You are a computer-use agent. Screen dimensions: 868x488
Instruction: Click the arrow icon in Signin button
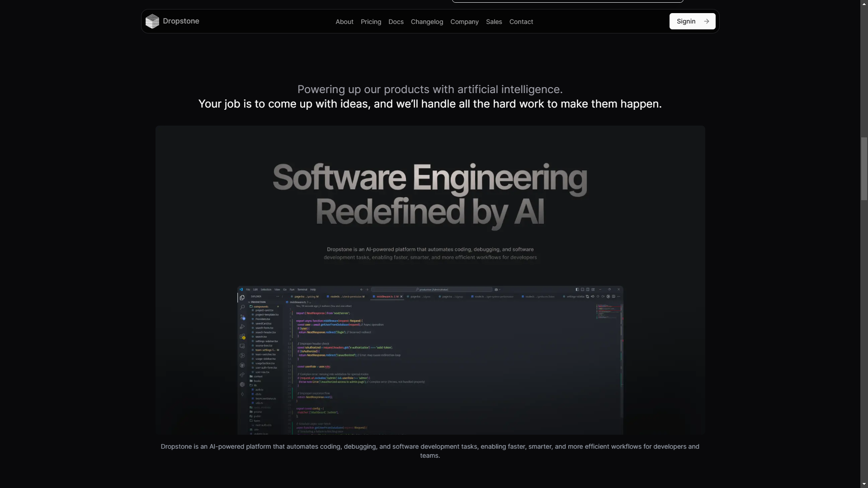point(707,21)
